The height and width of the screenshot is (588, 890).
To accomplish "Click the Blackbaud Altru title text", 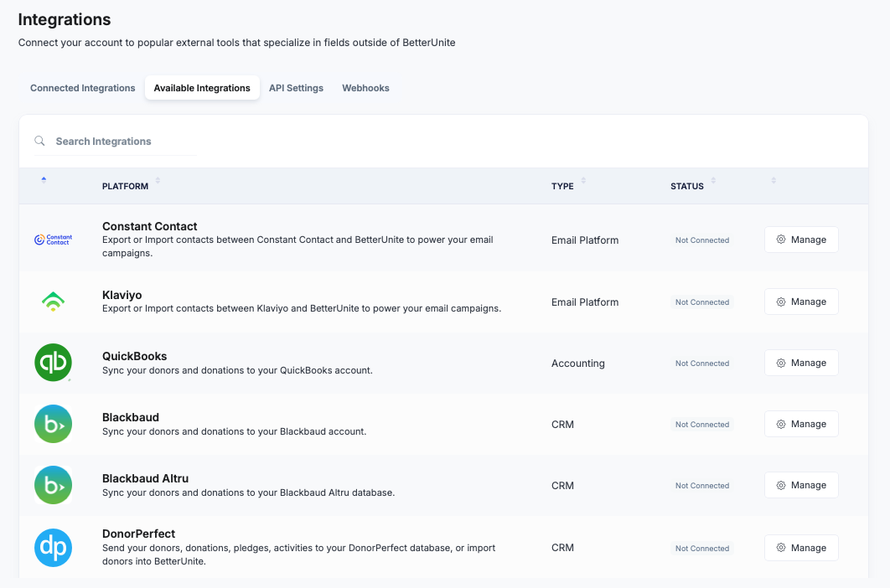I will coord(145,478).
